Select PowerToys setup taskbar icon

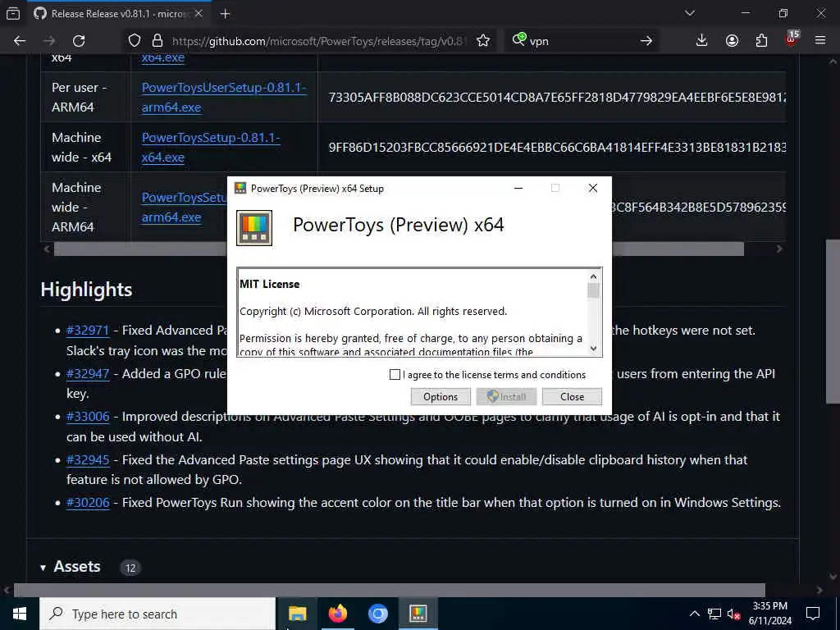418,614
